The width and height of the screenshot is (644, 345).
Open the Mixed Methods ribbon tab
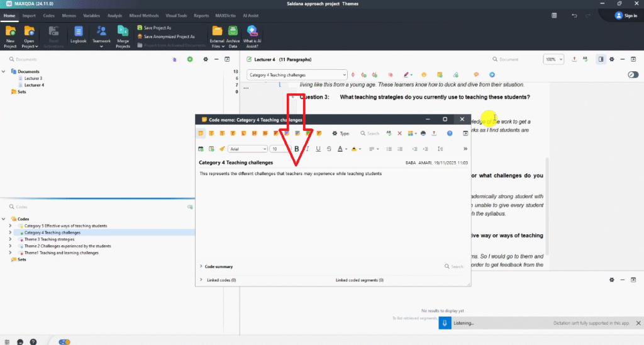[x=143, y=15]
